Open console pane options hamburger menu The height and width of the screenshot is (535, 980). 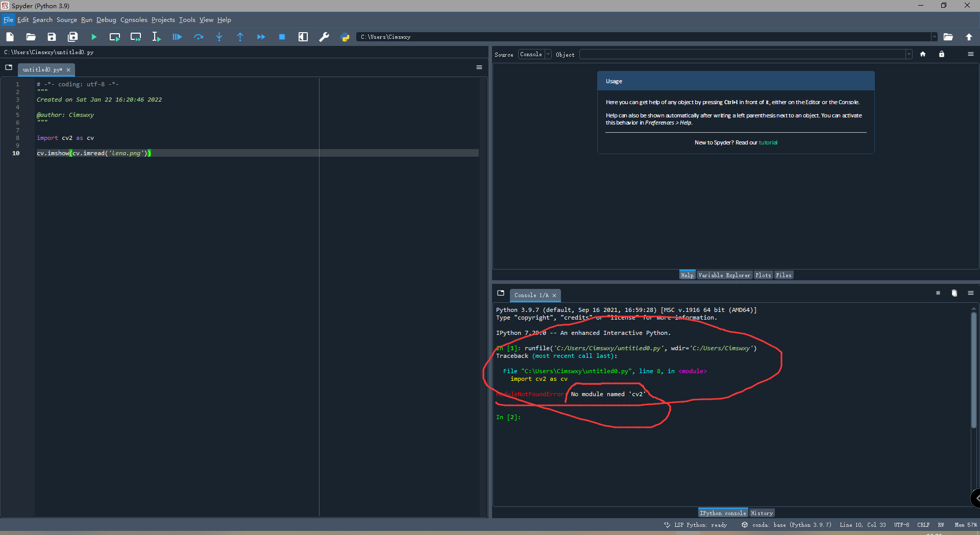(971, 293)
